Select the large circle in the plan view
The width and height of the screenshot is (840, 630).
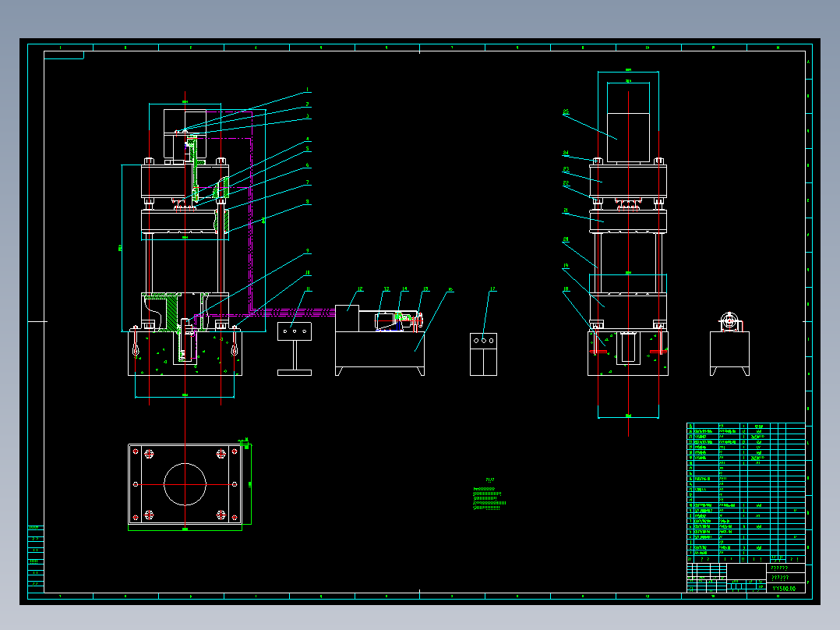pyautogui.click(x=185, y=484)
